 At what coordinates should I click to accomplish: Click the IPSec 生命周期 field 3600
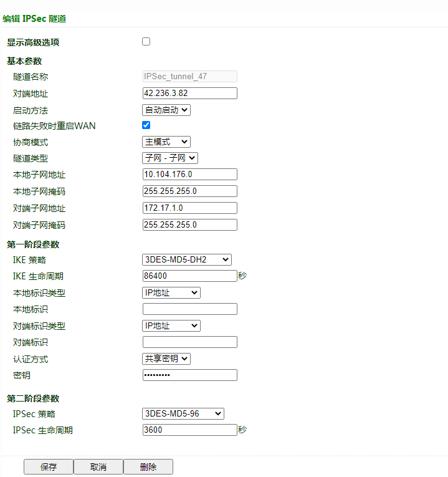pyautogui.click(x=189, y=430)
